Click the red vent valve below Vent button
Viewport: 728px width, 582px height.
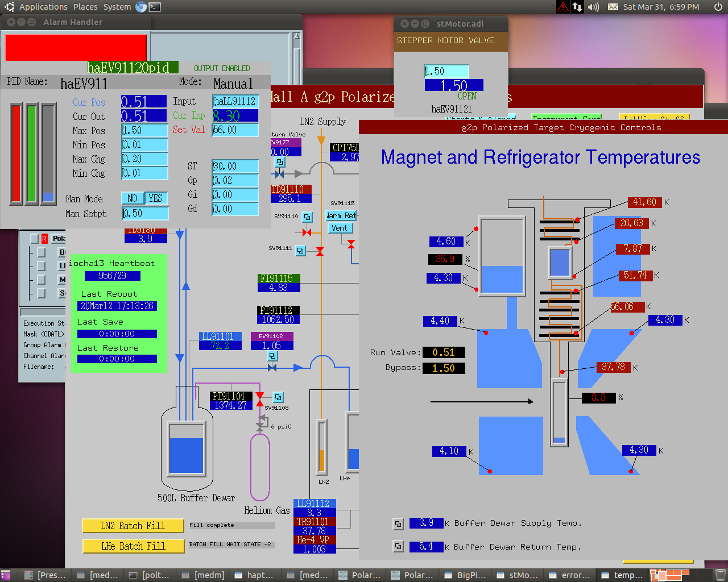point(351,244)
